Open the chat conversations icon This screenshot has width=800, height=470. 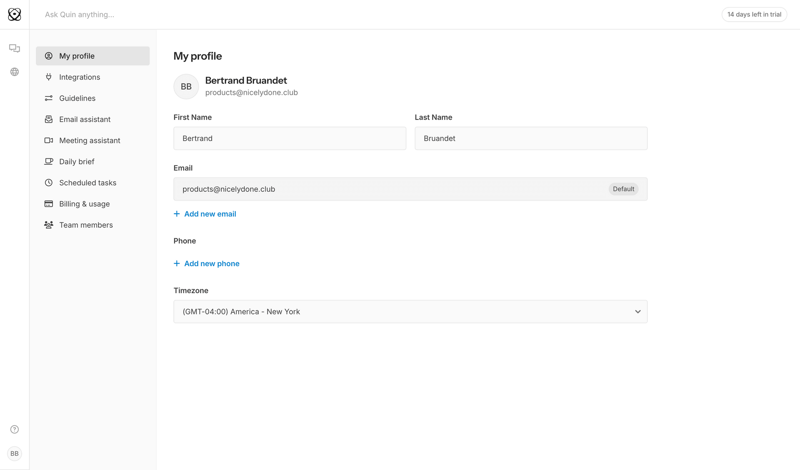click(14, 48)
